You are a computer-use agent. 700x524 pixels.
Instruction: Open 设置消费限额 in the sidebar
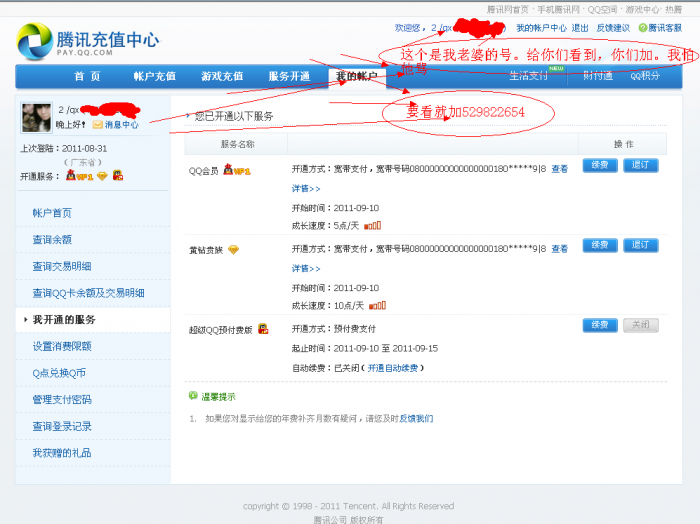(62, 346)
